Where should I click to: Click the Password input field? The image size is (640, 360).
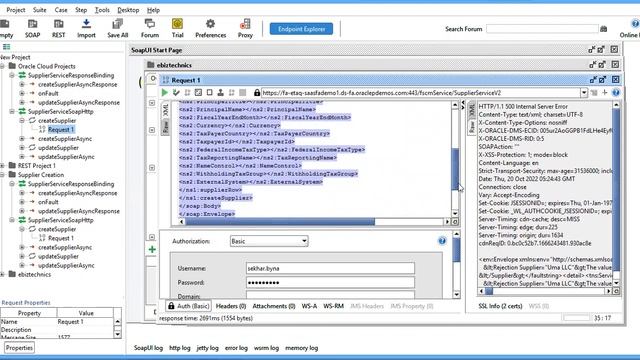click(330, 282)
